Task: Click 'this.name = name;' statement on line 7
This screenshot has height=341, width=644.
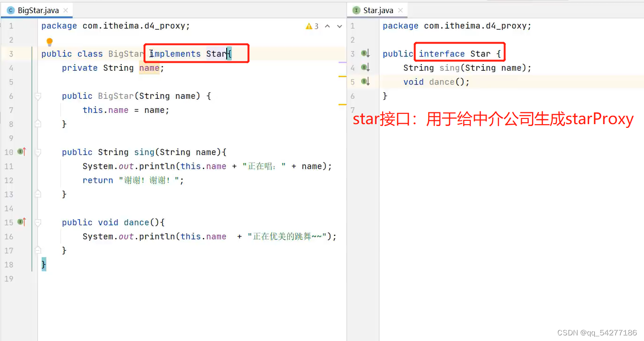Action: [126, 110]
